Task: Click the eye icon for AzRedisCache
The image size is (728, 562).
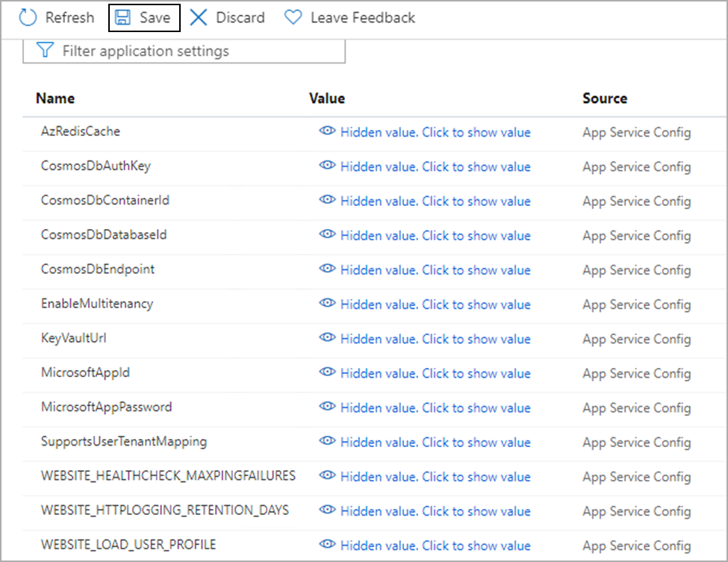Action: pos(327,131)
